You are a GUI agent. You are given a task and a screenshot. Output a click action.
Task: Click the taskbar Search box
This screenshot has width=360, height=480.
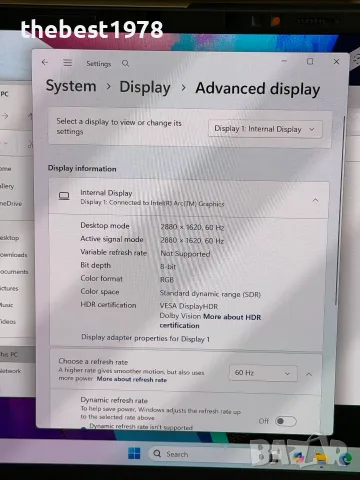[x=200, y=454]
